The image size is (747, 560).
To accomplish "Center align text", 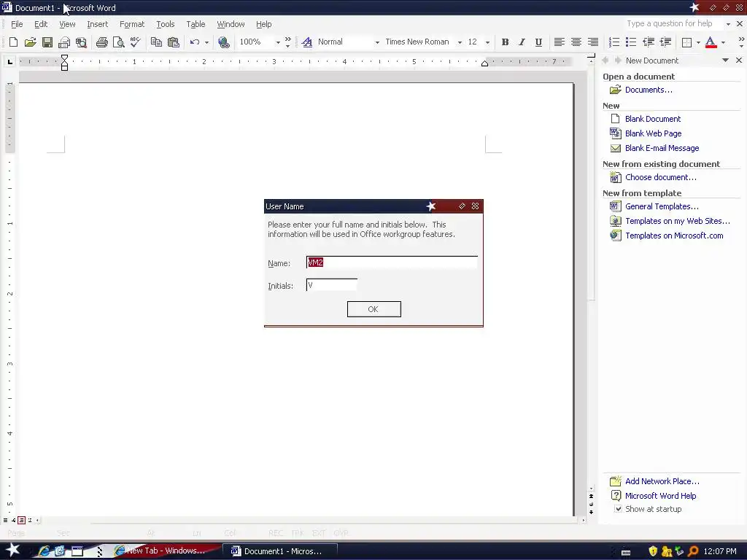I will (576, 42).
